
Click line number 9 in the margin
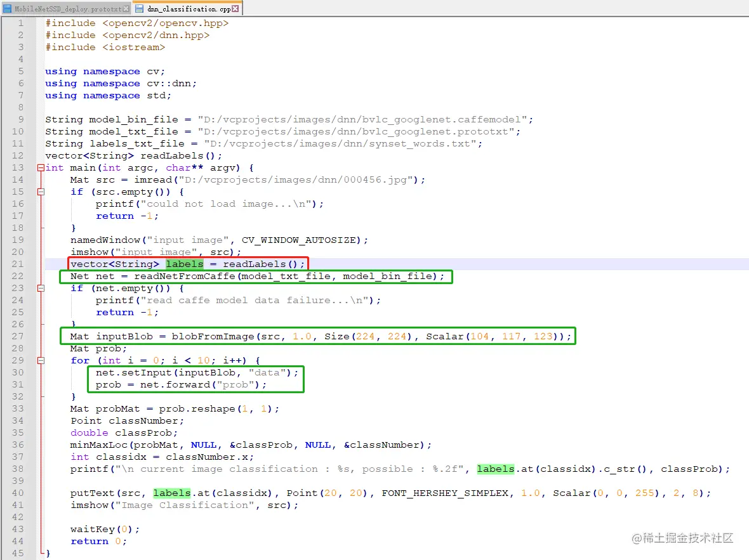(x=20, y=119)
